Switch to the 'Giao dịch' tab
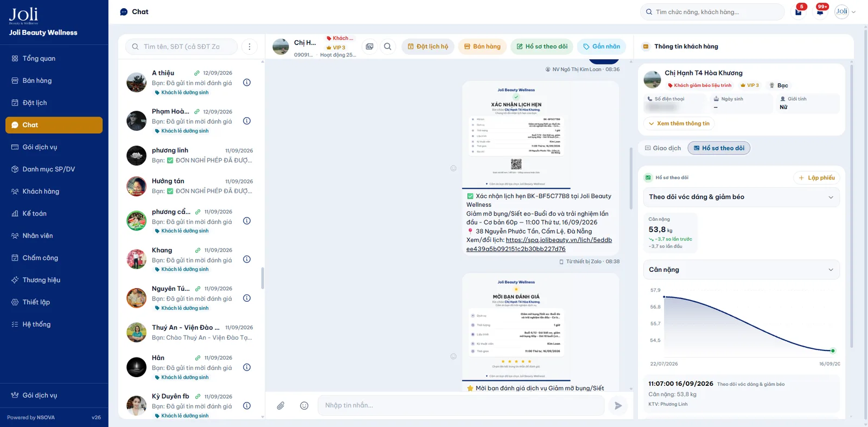This screenshot has width=868, height=427. point(662,148)
